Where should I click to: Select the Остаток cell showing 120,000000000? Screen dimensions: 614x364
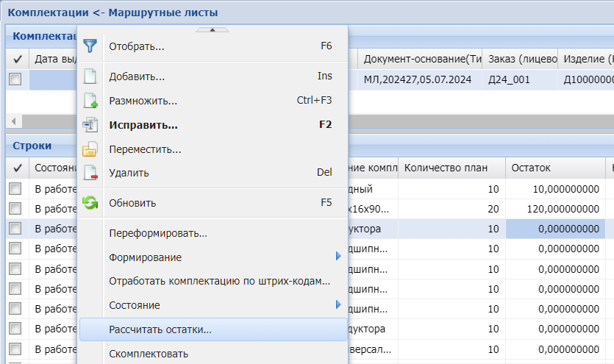click(555, 209)
